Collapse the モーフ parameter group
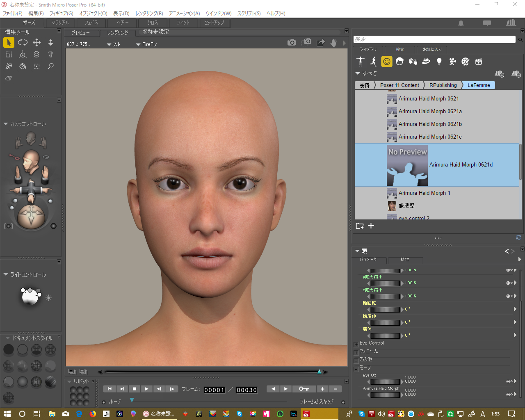The image size is (525, 420). [x=356, y=369]
